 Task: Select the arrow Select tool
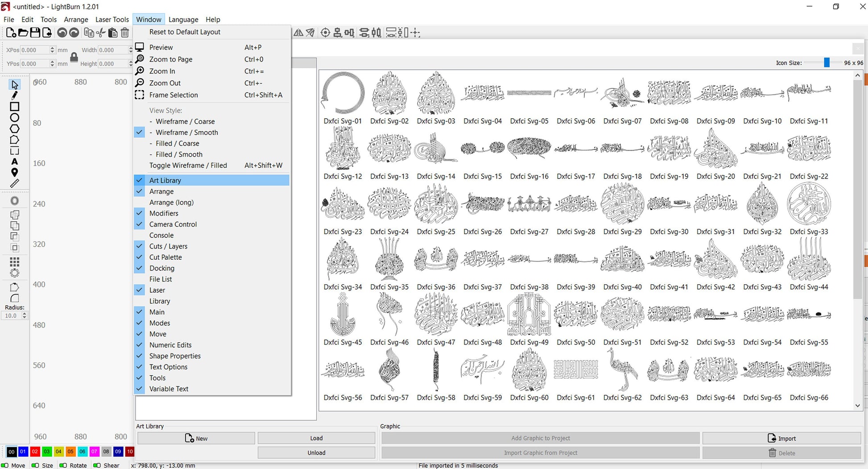[x=15, y=84]
